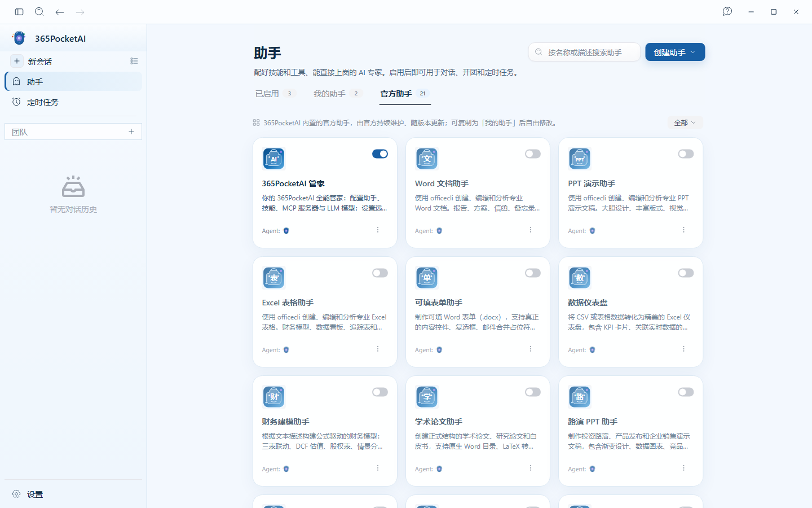
Task: Enable the PPT 演示助手 toggle
Action: point(686,154)
